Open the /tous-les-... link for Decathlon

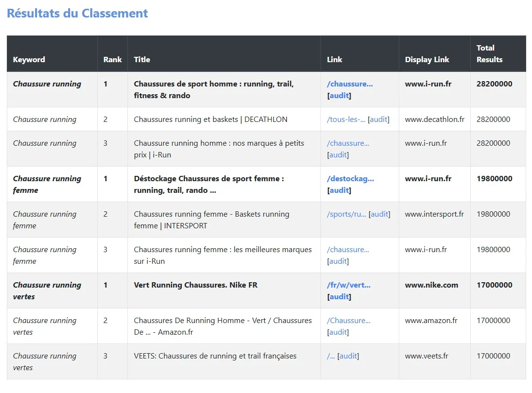[346, 120]
